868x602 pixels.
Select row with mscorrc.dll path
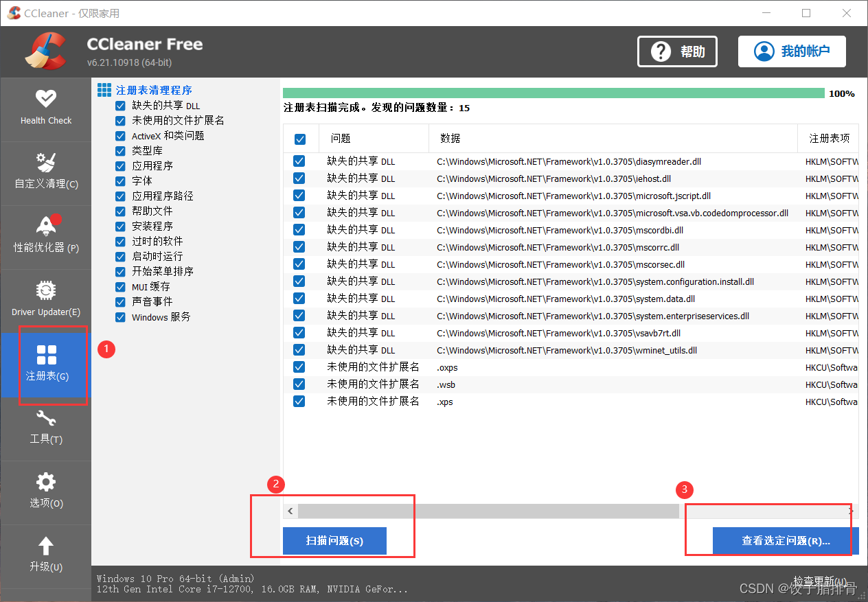coord(571,247)
